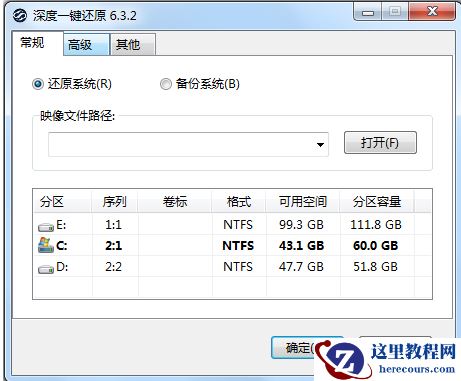Close the 深度一键还原 window
The height and width of the screenshot is (381, 461).
(x=432, y=12)
